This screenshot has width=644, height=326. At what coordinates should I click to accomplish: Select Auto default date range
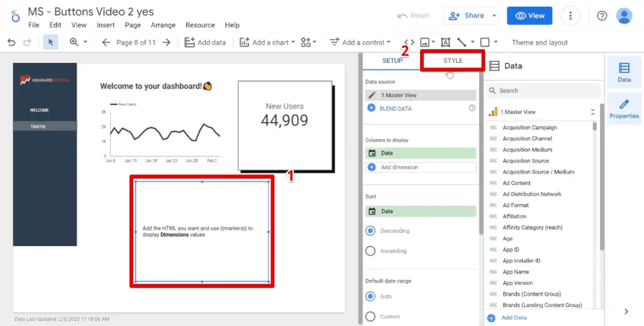370,296
